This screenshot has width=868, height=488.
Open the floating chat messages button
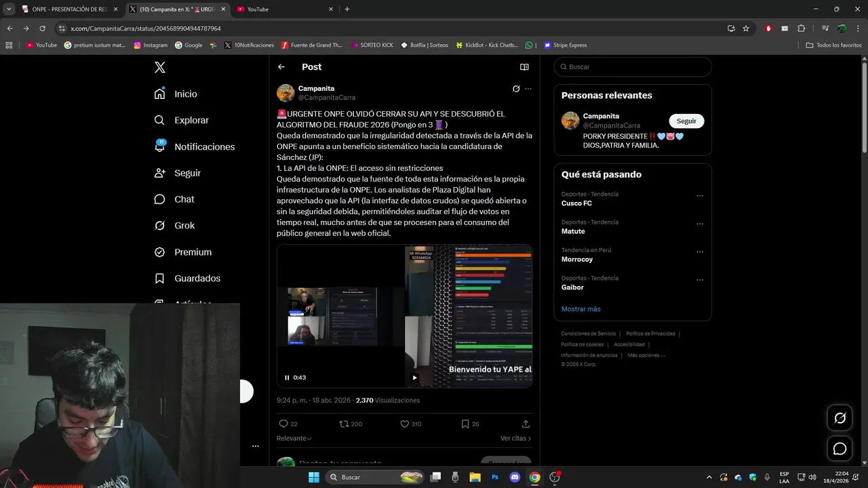tap(840, 449)
